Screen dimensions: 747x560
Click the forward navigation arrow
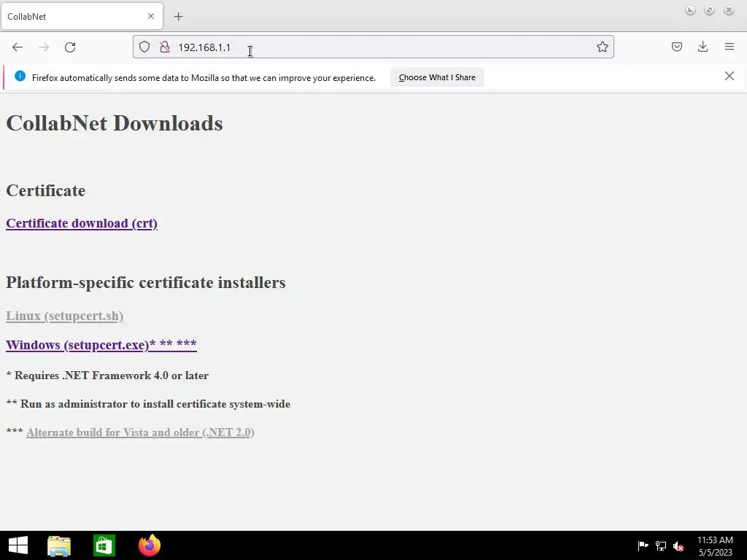click(44, 47)
